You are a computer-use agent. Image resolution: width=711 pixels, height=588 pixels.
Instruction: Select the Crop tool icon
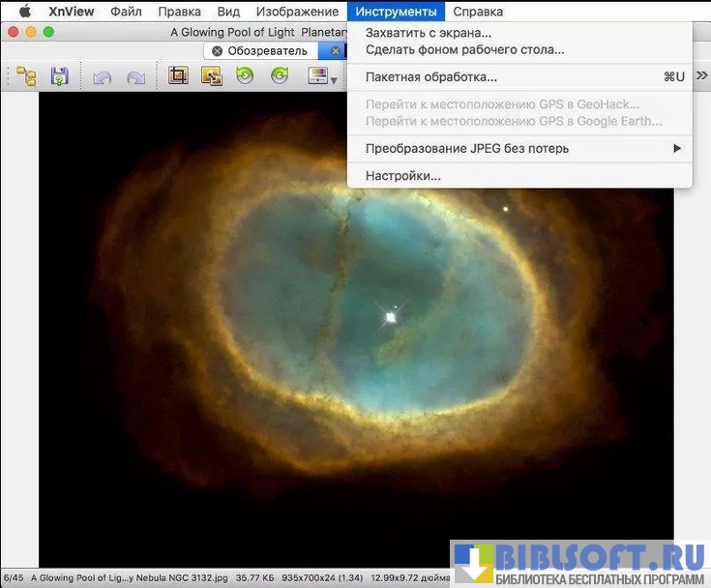click(178, 75)
